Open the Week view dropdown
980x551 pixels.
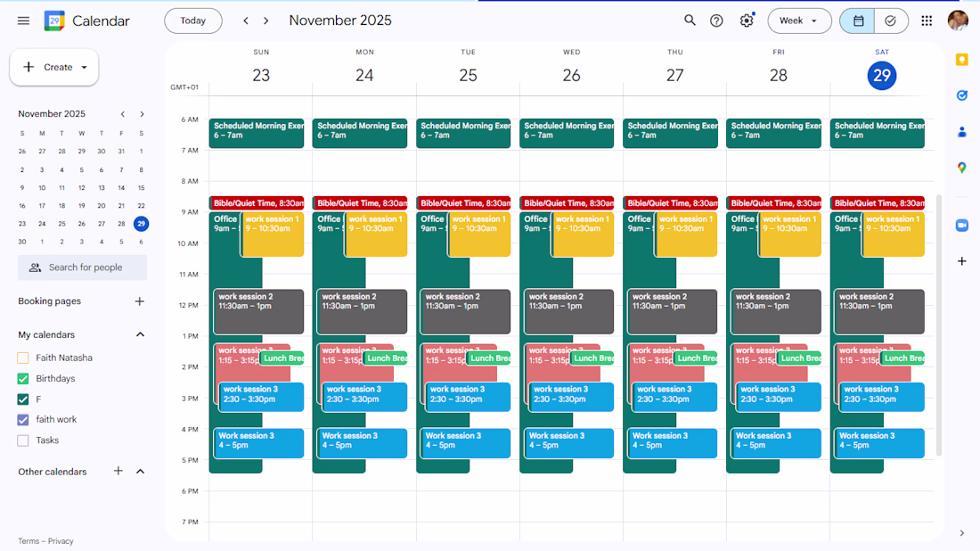click(x=799, y=21)
